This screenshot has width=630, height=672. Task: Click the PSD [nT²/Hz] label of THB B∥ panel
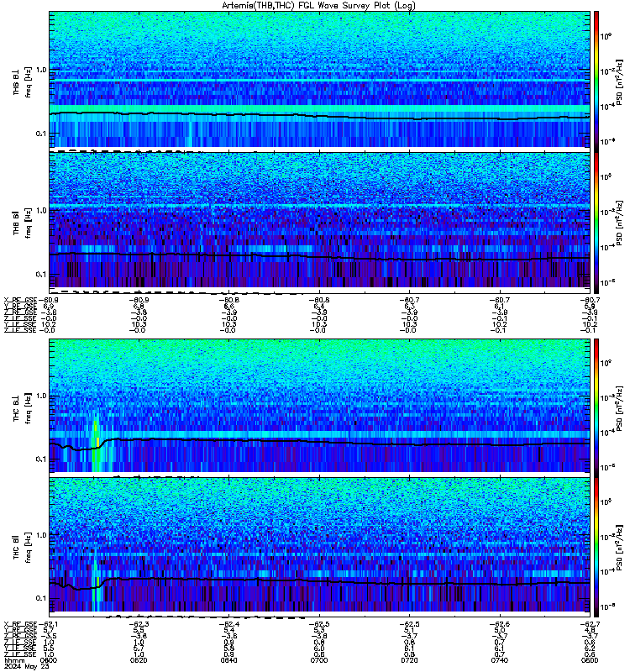tap(620, 223)
